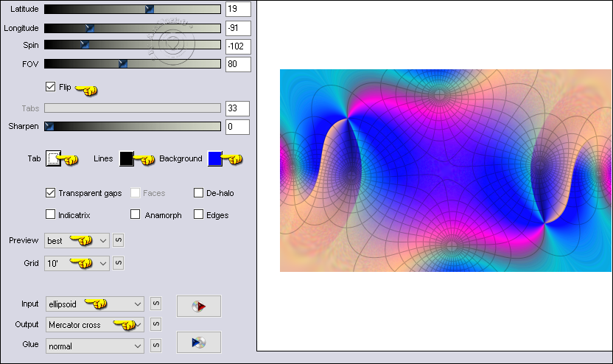Click the S button beside Glue
The height and width of the screenshot is (364, 613).
155,345
